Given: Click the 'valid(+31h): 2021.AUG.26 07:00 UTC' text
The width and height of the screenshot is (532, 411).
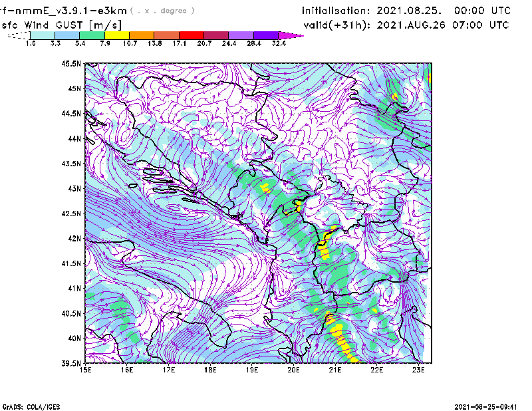Looking at the screenshot, I should tap(406, 25).
